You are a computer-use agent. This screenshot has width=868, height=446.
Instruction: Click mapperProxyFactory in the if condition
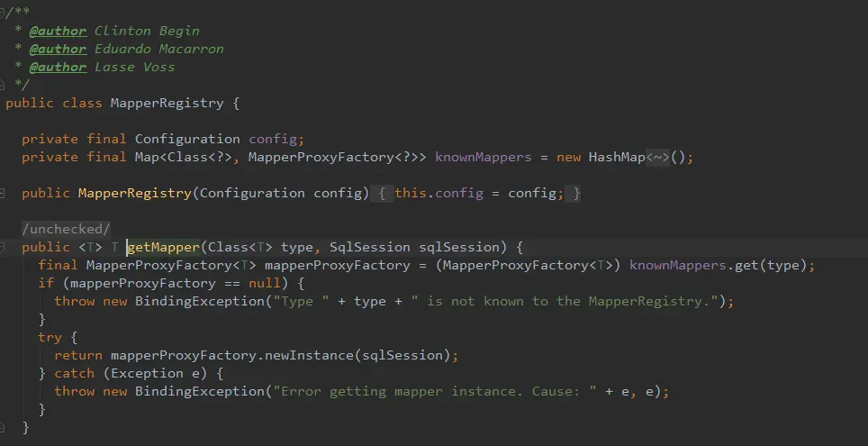click(143, 284)
